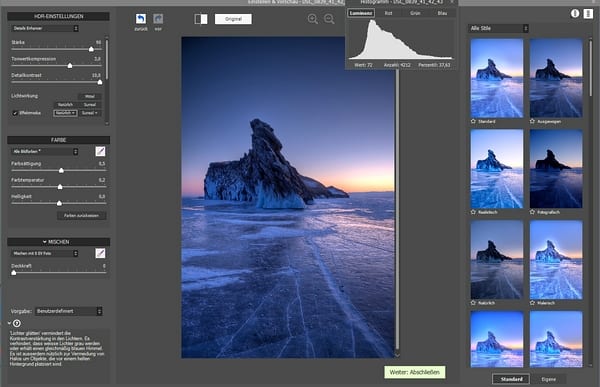
Task: Collapse the MISCHEN section header
Action: tap(59, 242)
